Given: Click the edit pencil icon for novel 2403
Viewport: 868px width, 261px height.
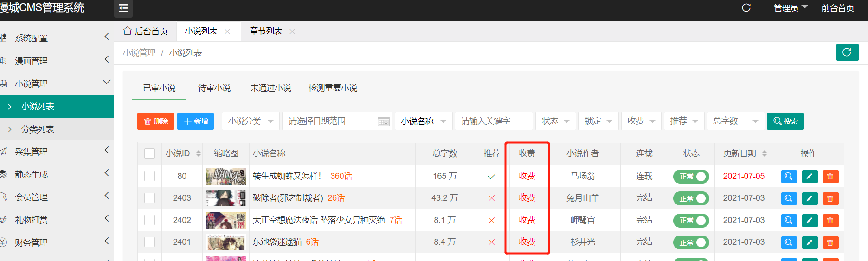Looking at the screenshot, I should 810,198.
